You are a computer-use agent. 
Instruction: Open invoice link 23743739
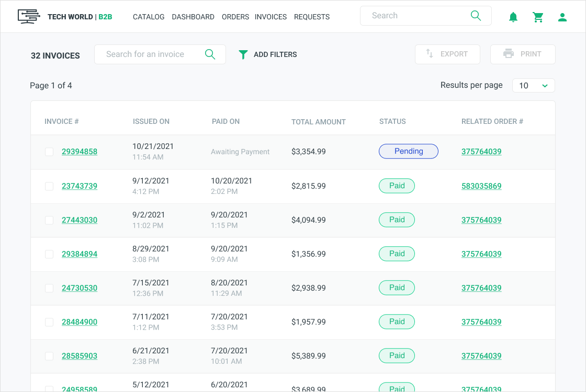80,186
